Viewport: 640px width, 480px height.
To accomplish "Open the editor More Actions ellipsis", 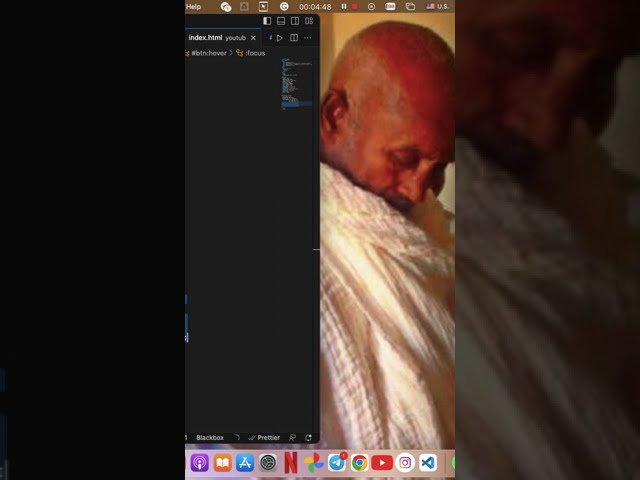I will (308, 38).
